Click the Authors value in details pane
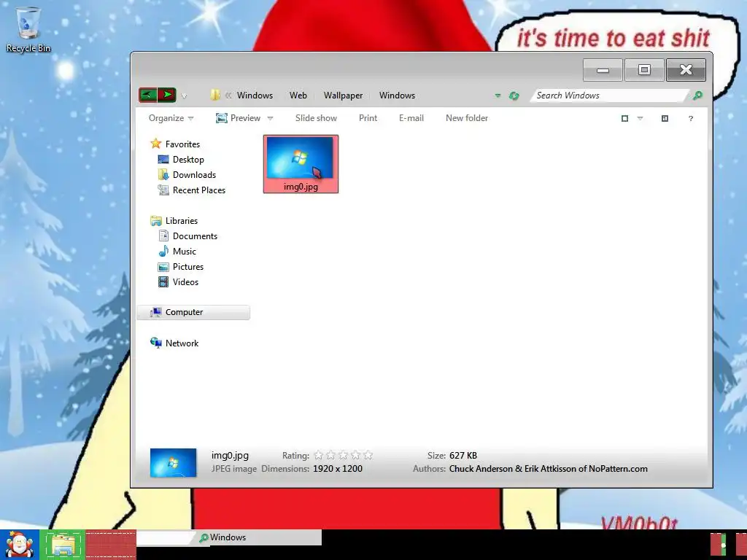 coord(549,469)
